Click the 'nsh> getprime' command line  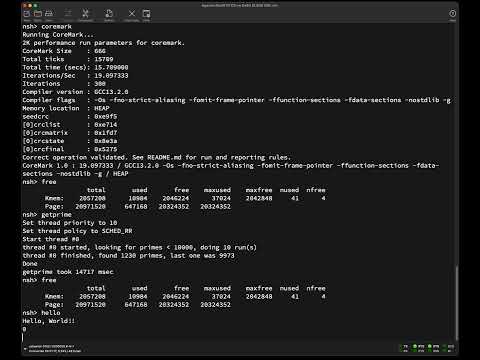[47, 215]
